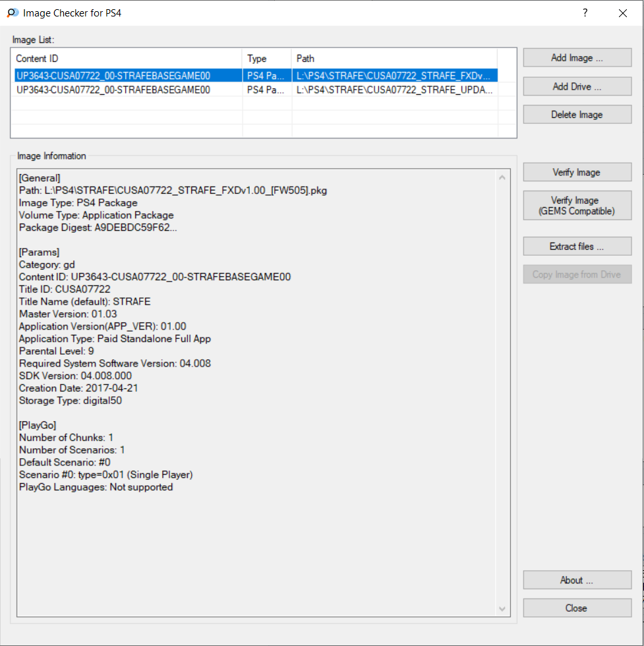This screenshot has height=646, width=644.
Task: Open the Add Drive dialog
Action: click(577, 86)
